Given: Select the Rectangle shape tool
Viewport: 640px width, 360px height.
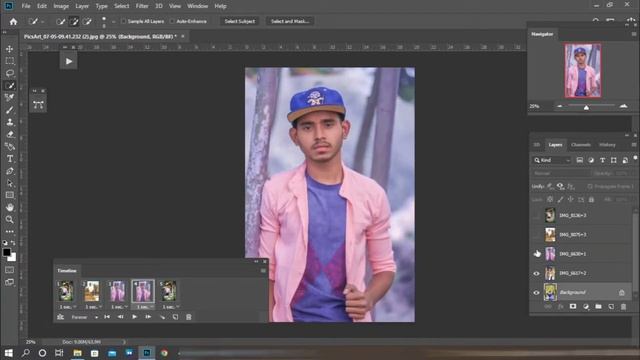Looking at the screenshot, I should point(10,195).
